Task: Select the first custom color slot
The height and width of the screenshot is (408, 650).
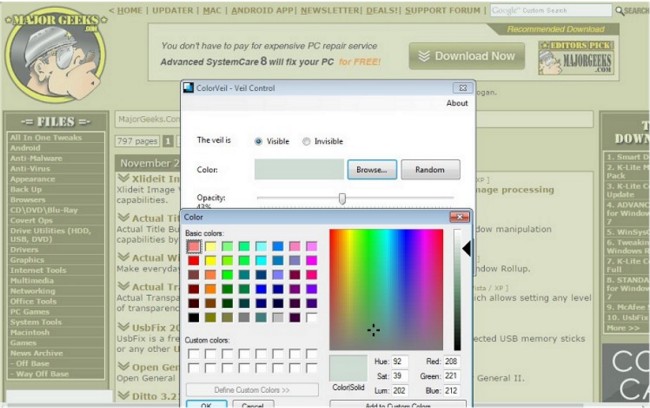Action: click(194, 354)
